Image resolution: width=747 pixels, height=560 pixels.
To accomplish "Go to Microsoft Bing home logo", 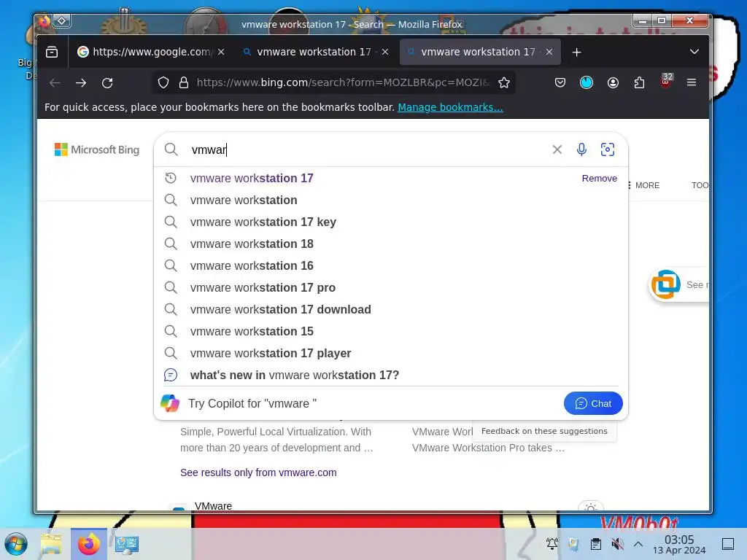I will click(97, 149).
